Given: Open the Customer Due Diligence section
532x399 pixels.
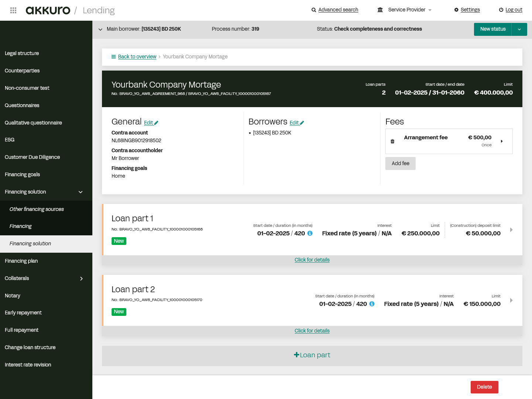Looking at the screenshot, I should click(32, 157).
